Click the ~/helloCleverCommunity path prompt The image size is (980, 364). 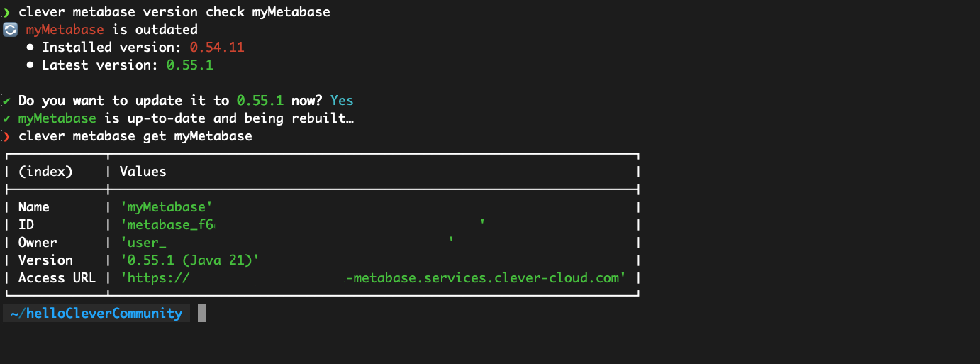pos(96,313)
